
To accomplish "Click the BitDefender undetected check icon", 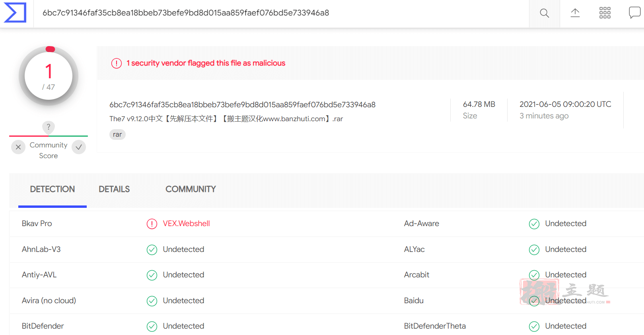I will click(x=152, y=326).
